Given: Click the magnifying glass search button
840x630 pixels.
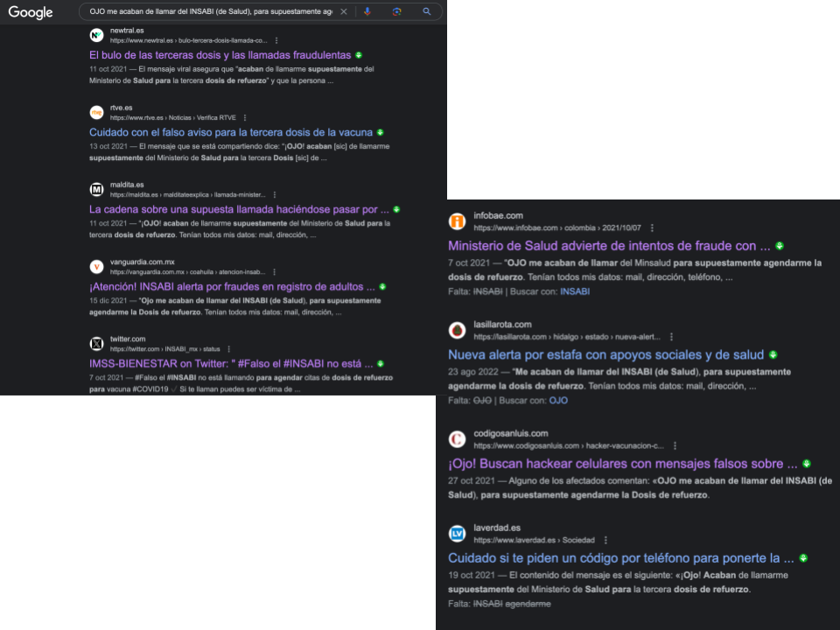Looking at the screenshot, I should (426, 11).
